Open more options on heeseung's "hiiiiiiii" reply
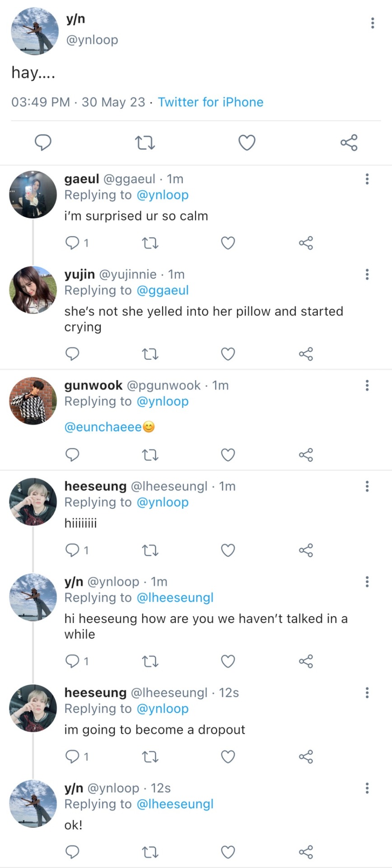This screenshot has height=868, width=392. point(367,486)
